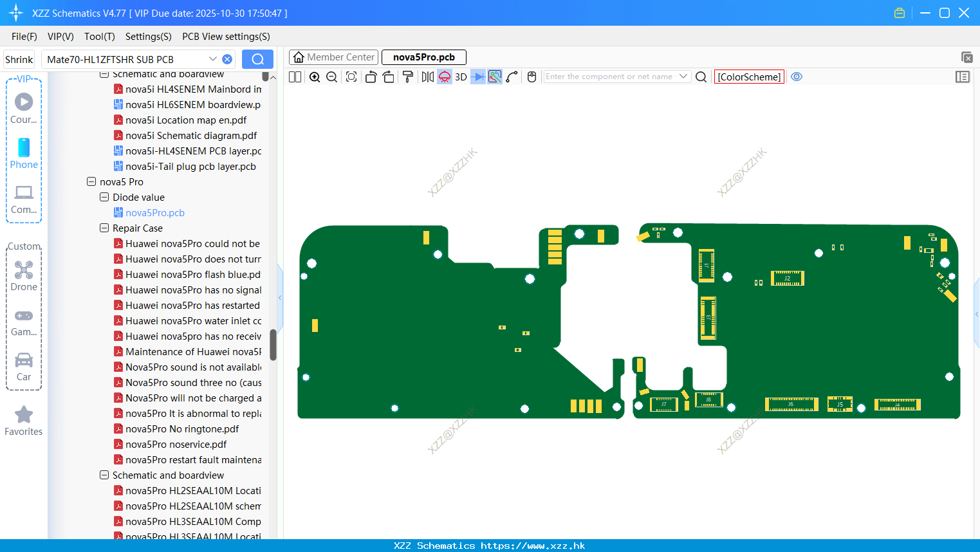
Task: Select the Computer category
Action: click(24, 198)
